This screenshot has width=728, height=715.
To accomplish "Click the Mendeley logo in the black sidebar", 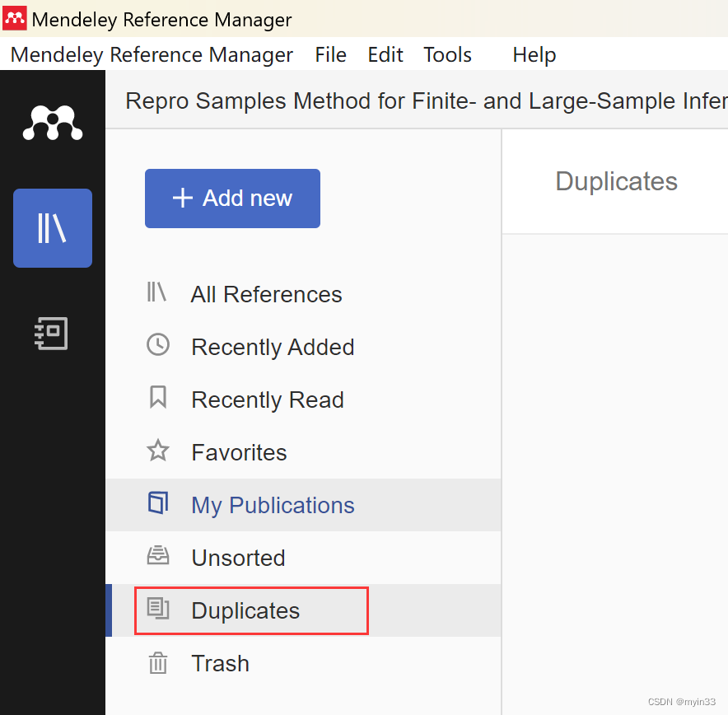I will (x=53, y=123).
